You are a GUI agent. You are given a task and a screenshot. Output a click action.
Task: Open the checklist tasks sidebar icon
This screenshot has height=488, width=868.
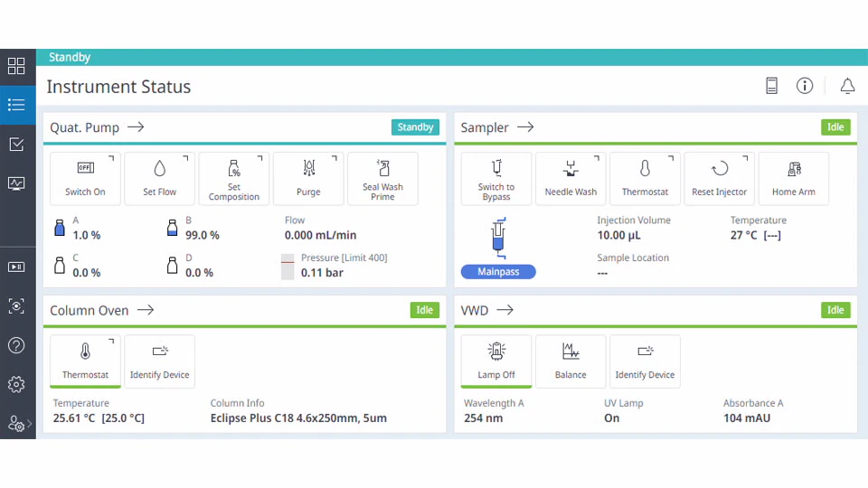coord(16,145)
